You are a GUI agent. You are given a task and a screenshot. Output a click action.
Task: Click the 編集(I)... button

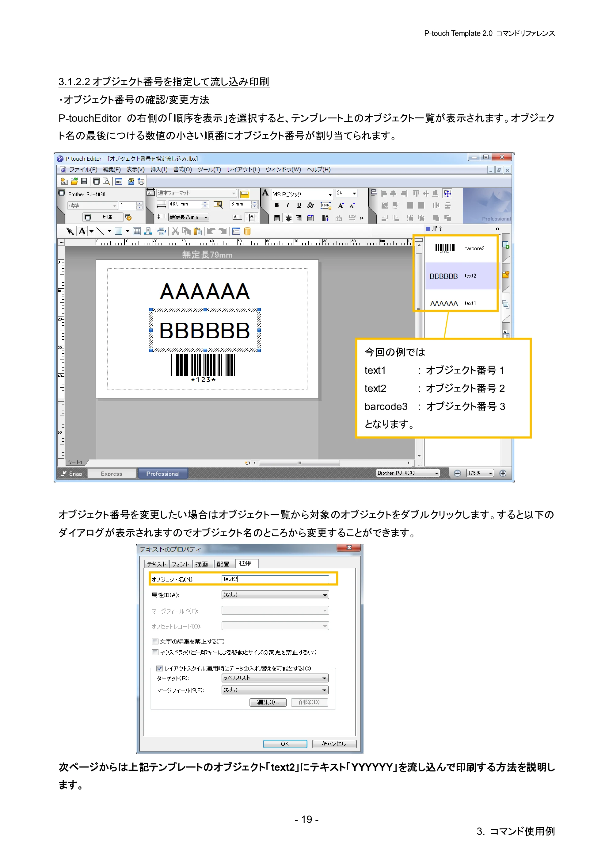coord(268,702)
